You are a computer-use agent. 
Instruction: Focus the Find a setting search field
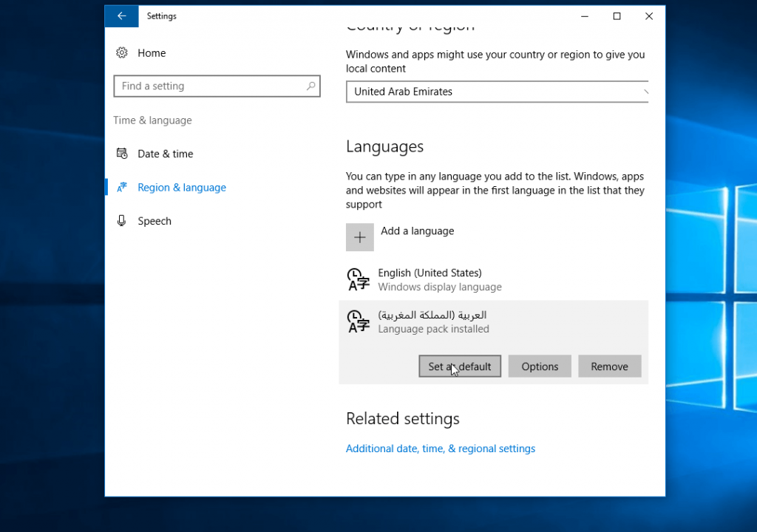[211, 86]
